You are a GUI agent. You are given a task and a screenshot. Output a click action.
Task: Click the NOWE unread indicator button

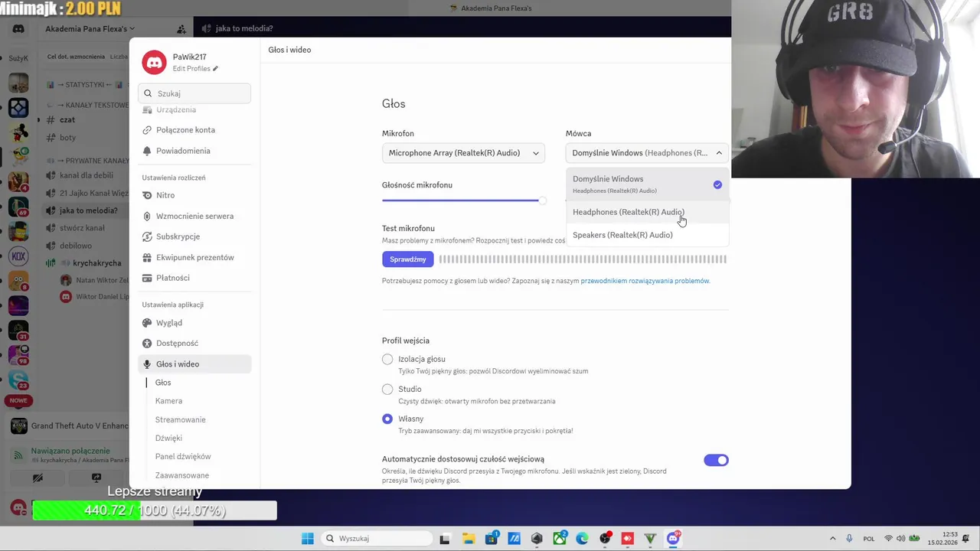click(x=18, y=400)
